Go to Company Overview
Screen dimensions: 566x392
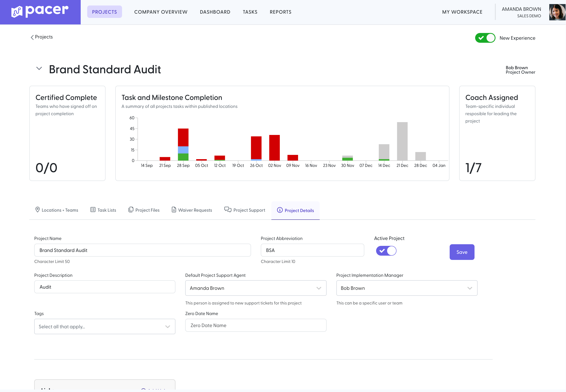click(x=161, y=12)
